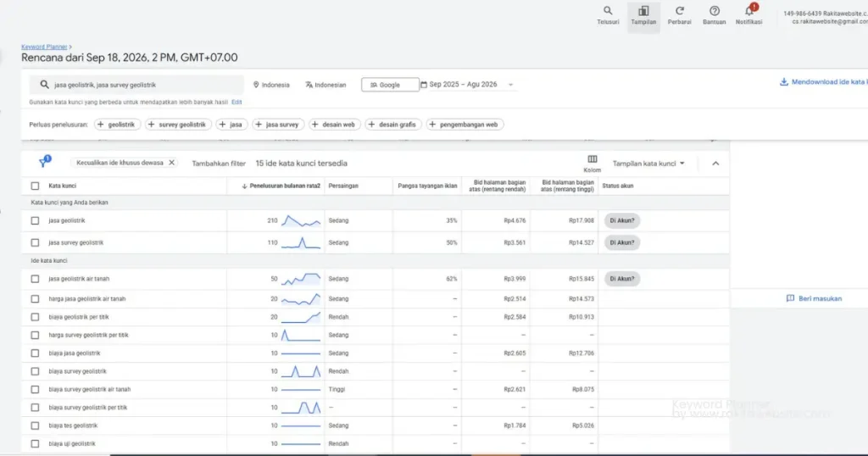868x456 pixels.
Task: Click Tambahkan filter
Action: [219, 164]
